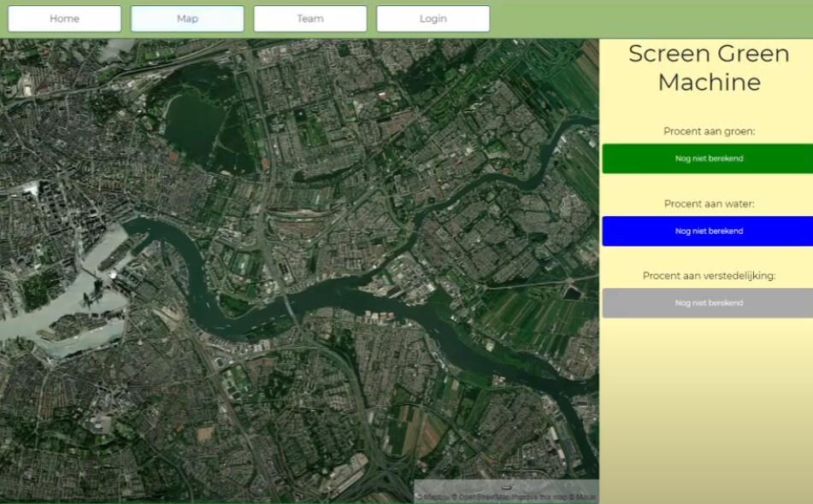Click the 'Procent aan water:' label
Viewport: 813px width, 504px height.
click(709, 204)
